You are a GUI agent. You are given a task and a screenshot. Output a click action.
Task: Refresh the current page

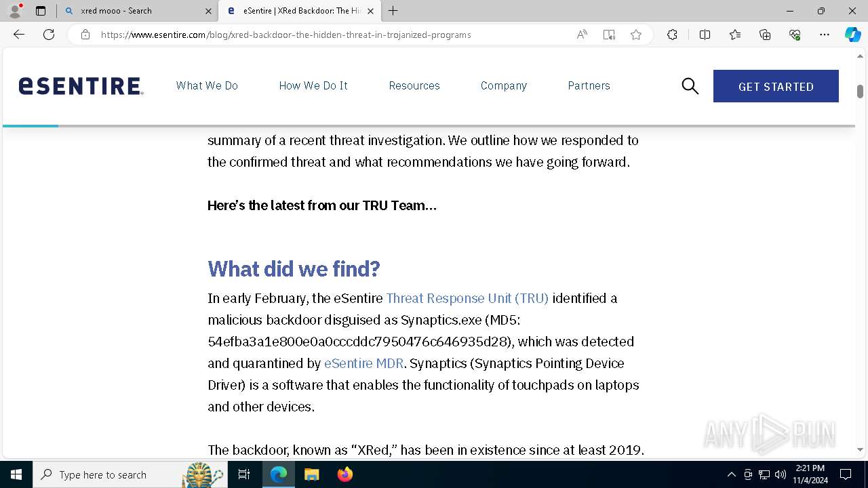click(49, 35)
